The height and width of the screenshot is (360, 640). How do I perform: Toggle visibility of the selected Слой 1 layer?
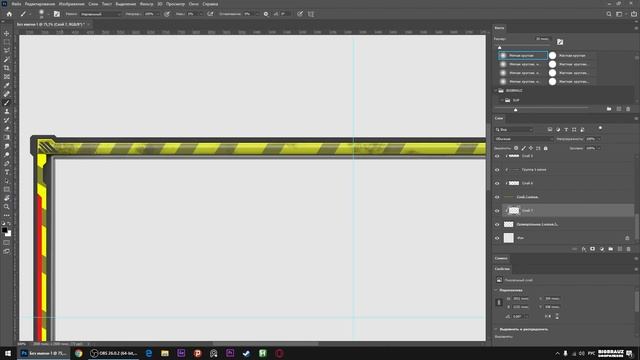point(497,211)
